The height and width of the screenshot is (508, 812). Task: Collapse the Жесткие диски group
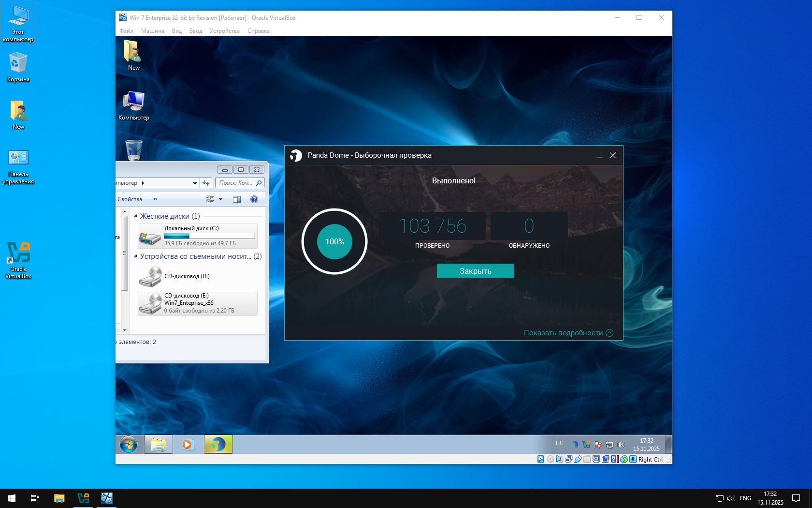tap(136, 216)
